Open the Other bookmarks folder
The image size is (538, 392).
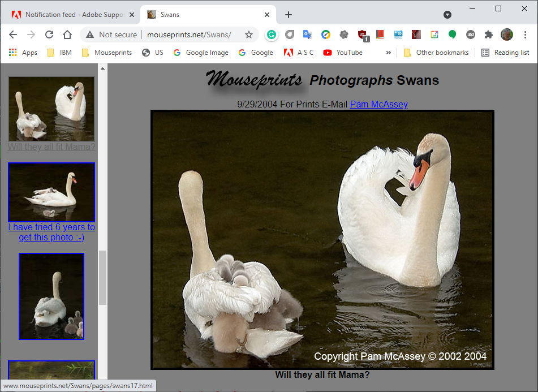point(436,53)
